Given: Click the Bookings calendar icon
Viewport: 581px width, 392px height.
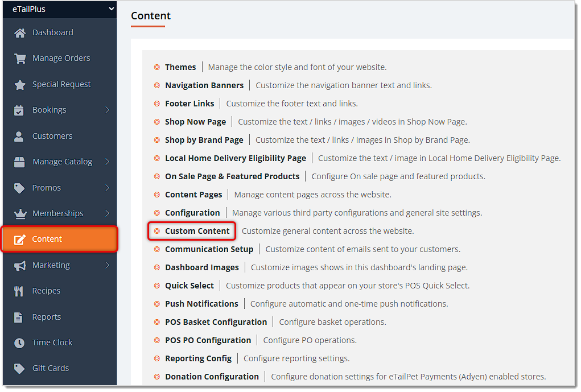Looking at the screenshot, I should pyautogui.click(x=19, y=110).
